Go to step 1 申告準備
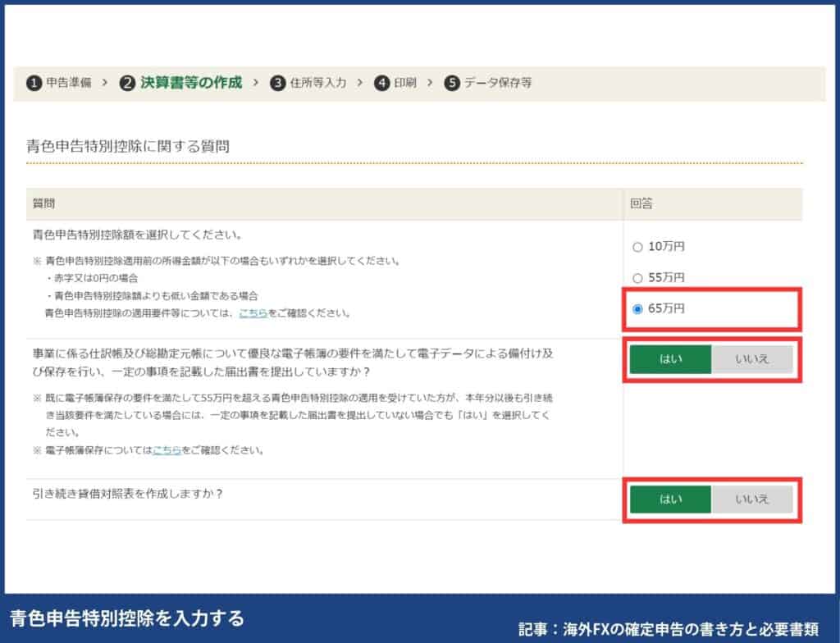 59,83
